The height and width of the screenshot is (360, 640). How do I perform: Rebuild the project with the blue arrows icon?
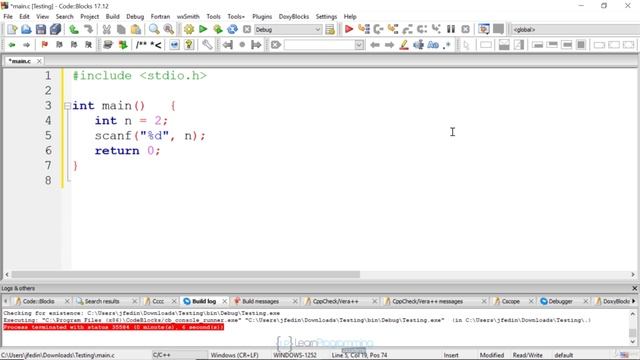click(x=232, y=29)
